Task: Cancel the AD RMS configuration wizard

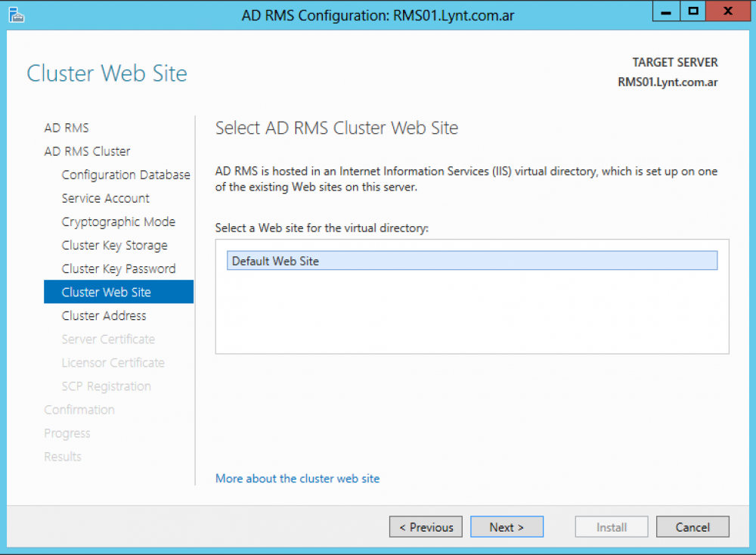Action: (x=692, y=527)
